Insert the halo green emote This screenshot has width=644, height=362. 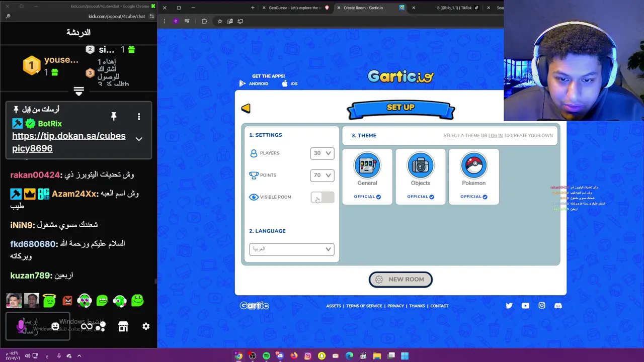pos(49,300)
